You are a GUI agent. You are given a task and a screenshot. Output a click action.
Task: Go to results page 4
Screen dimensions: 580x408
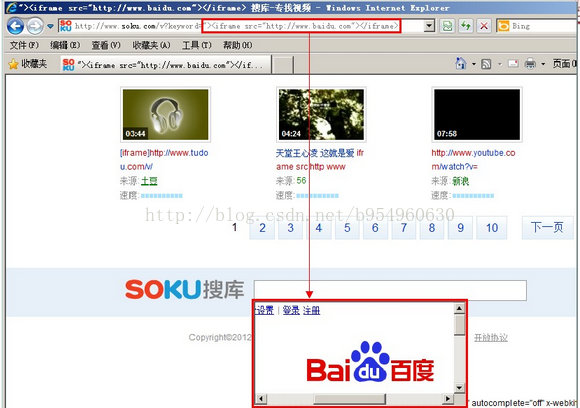319,227
